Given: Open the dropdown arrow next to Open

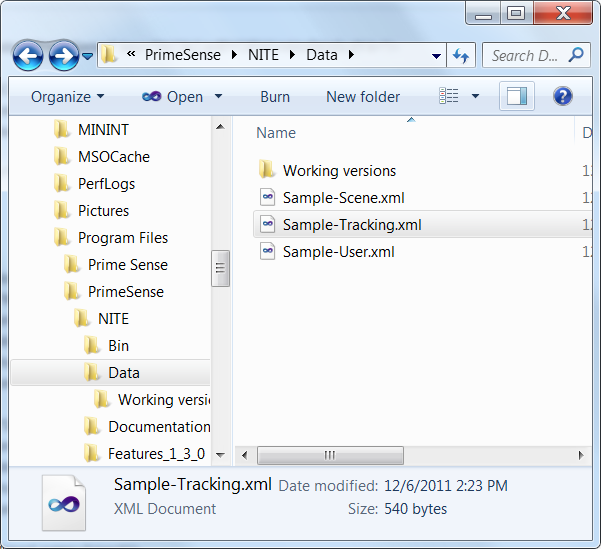Looking at the screenshot, I should (219, 97).
